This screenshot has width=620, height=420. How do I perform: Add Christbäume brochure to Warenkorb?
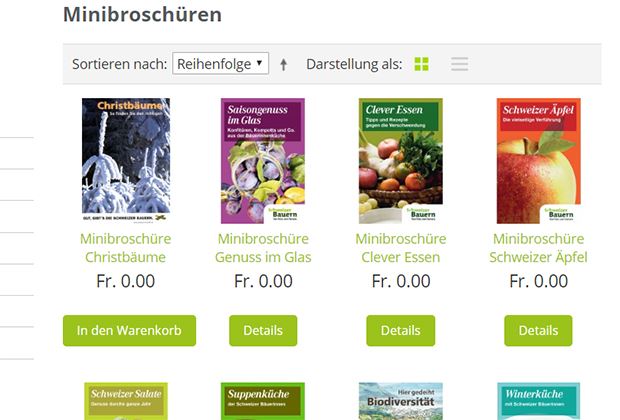tap(129, 331)
